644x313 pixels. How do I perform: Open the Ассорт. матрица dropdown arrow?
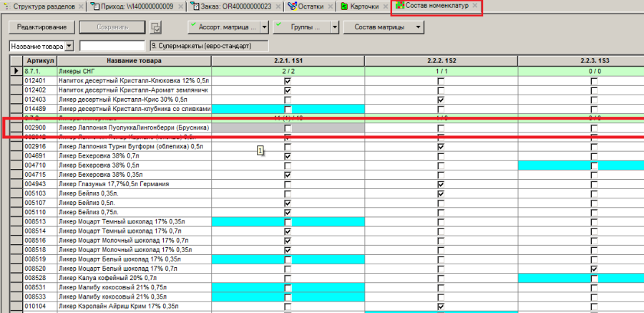[x=265, y=27]
